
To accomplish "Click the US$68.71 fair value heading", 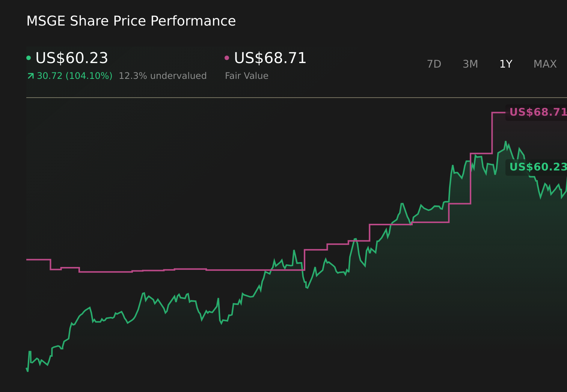I will coord(270,58).
